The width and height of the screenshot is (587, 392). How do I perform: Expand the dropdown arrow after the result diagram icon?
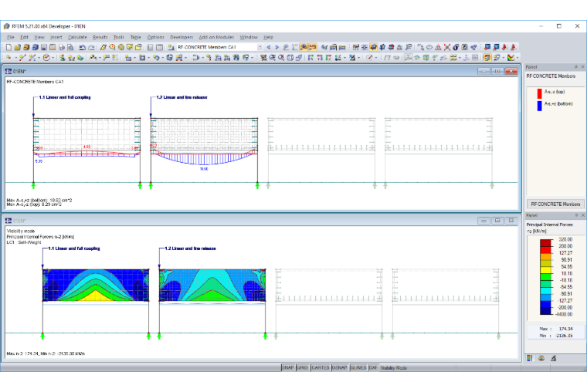[517, 58]
